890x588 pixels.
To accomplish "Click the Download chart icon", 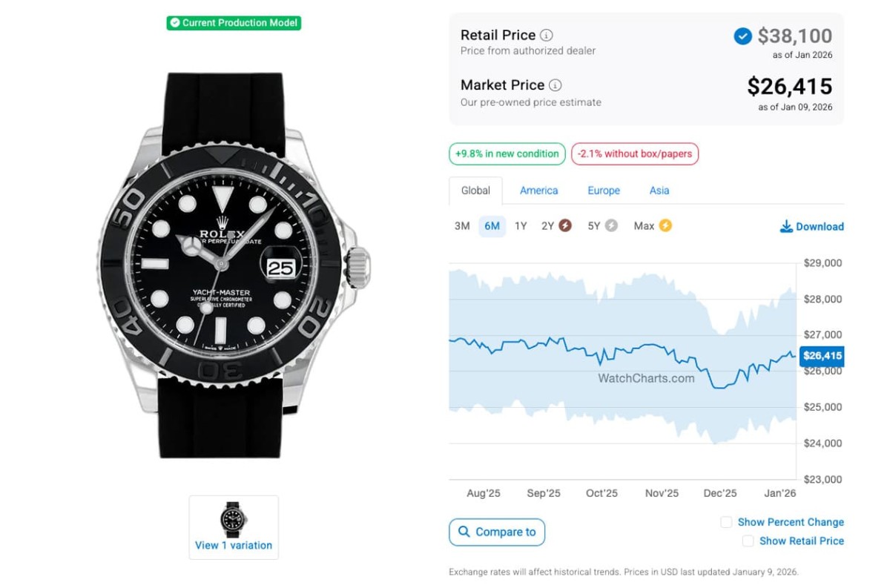I will point(786,226).
